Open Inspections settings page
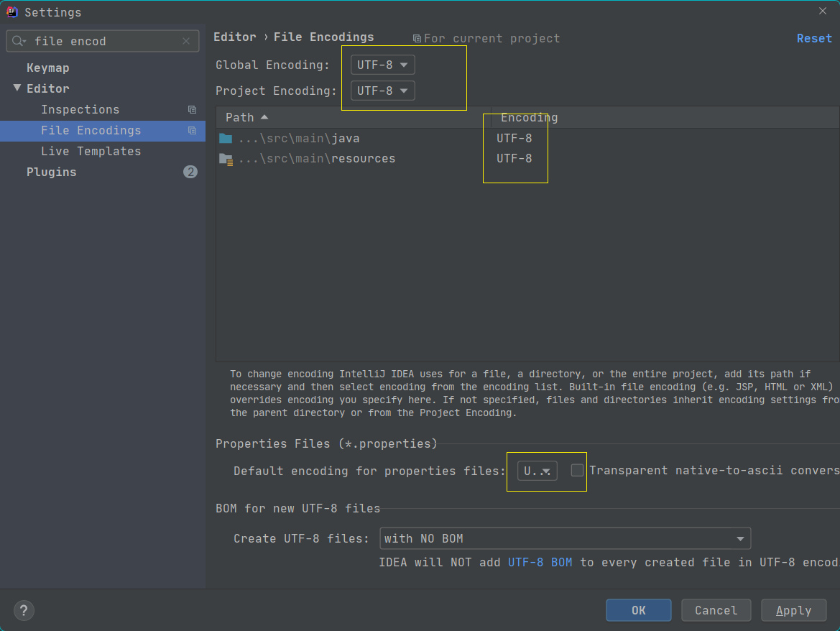 (x=80, y=110)
